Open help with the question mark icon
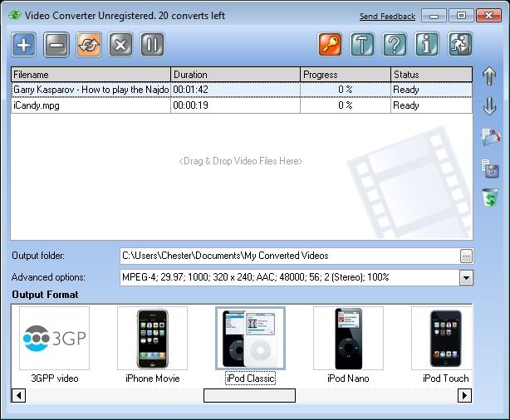 [395, 44]
